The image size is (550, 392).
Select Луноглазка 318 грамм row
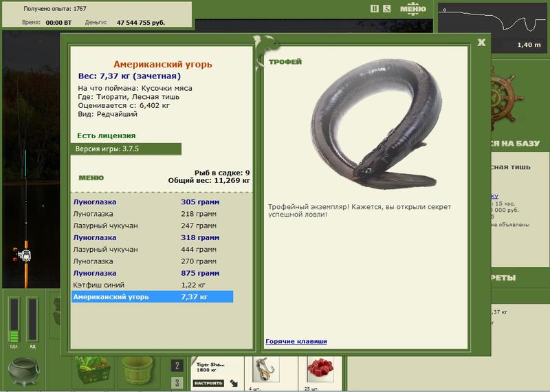point(152,237)
